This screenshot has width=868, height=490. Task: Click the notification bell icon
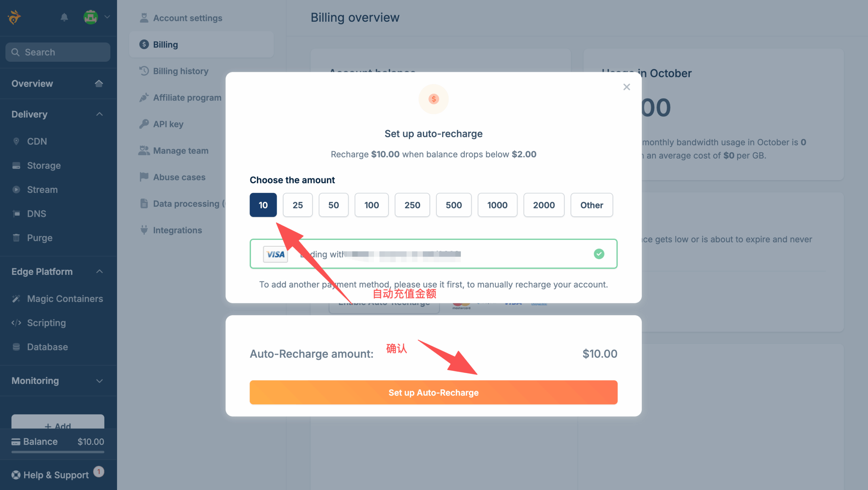(64, 17)
